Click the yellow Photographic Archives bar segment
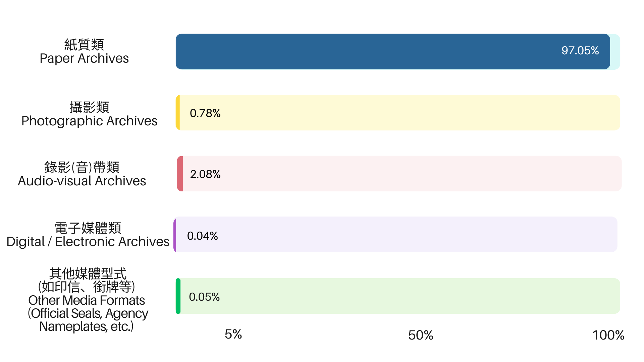644x362 pixels. pyautogui.click(x=178, y=113)
